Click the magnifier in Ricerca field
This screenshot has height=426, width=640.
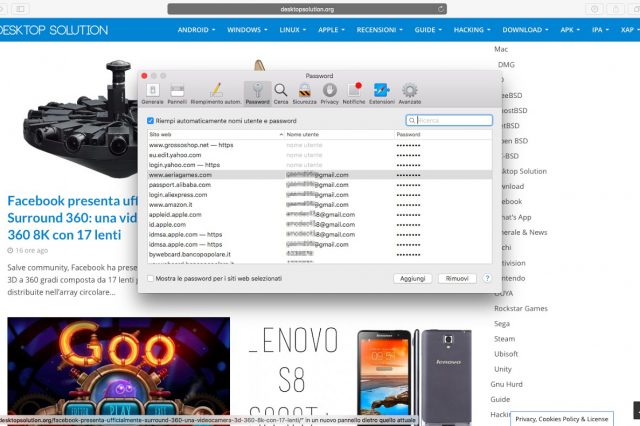(x=412, y=120)
